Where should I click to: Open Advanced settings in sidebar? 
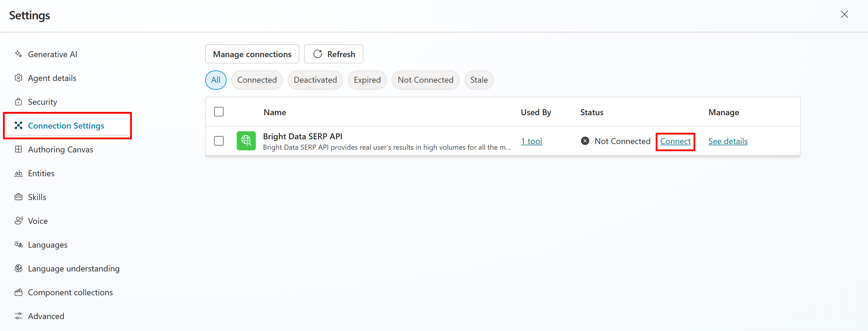46,316
